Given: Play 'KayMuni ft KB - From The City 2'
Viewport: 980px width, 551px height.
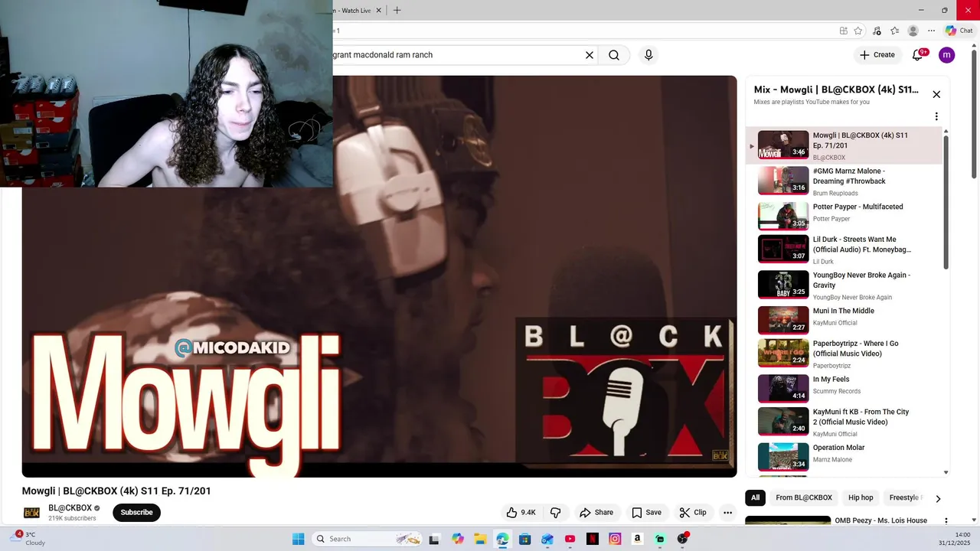Looking at the screenshot, I should click(x=844, y=422).
